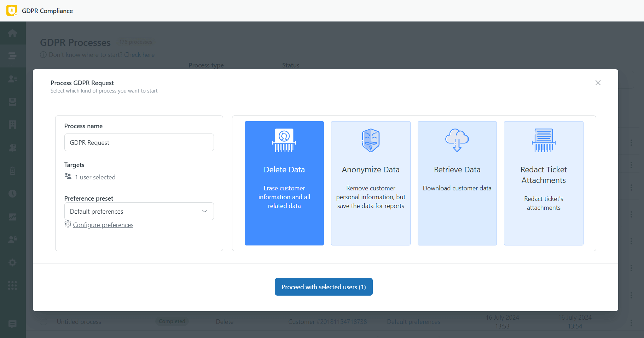Open the Home icon in the sidebar

(x=12, y=33)
